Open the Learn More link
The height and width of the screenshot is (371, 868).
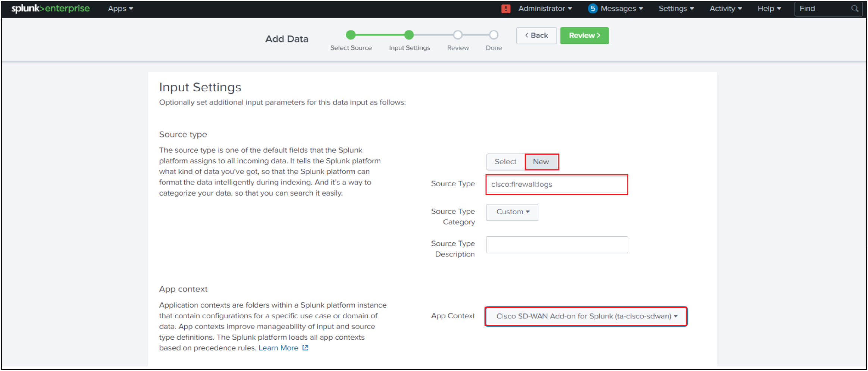coord(278,348)
